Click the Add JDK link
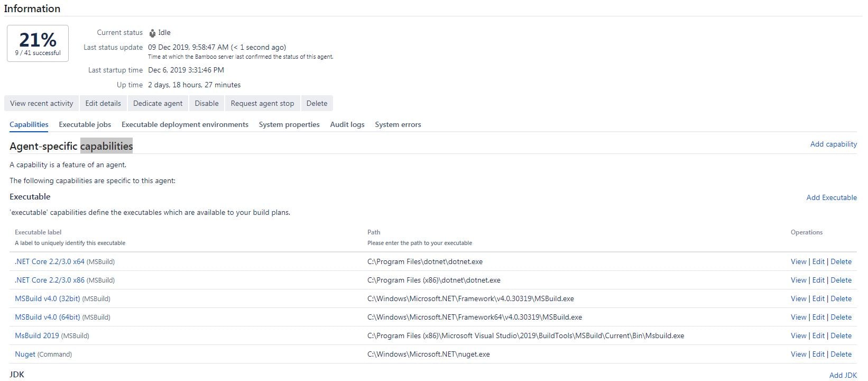This screenshot has width=868, height=381. [x=843, y=375]
